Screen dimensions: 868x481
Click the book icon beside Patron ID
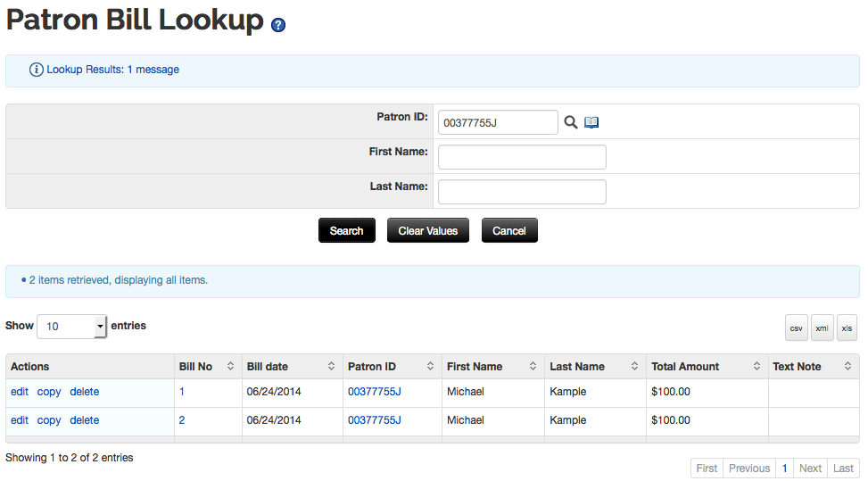pyautogui.click(x=591, y=122)
